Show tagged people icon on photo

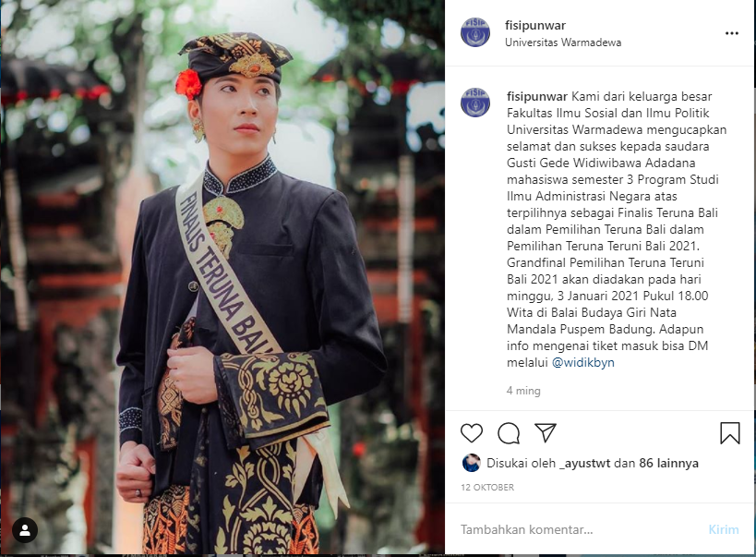point(25,530)
